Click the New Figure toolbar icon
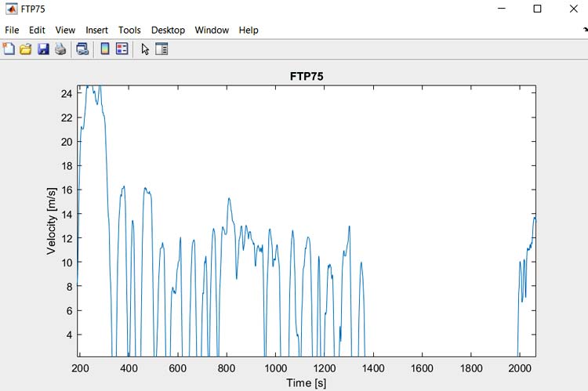The height and width of the screenshot is (391, 588). click(9, 49)
